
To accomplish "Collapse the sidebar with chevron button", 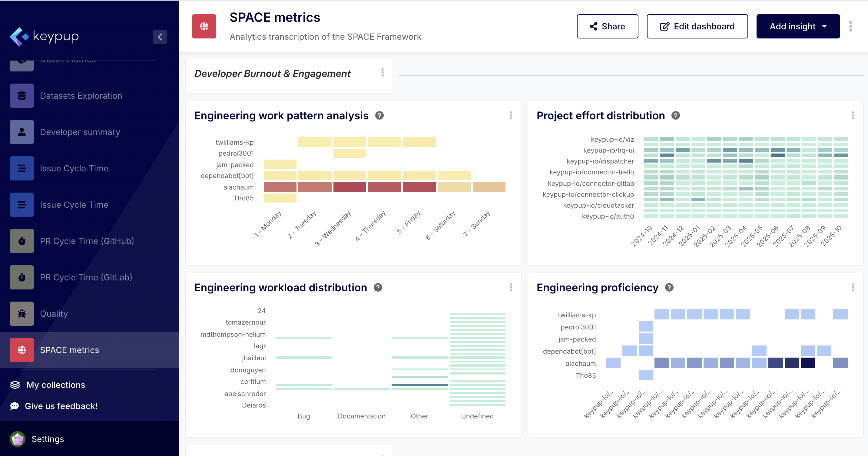I will 160,37.
